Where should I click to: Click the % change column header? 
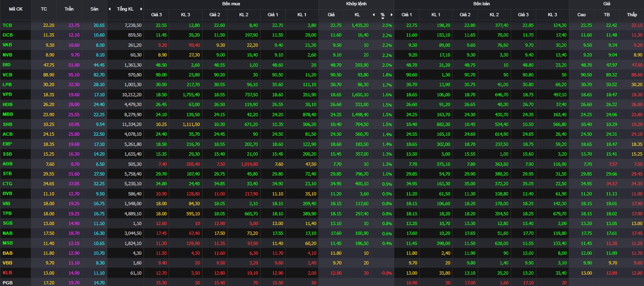click(x=383, y=15)
